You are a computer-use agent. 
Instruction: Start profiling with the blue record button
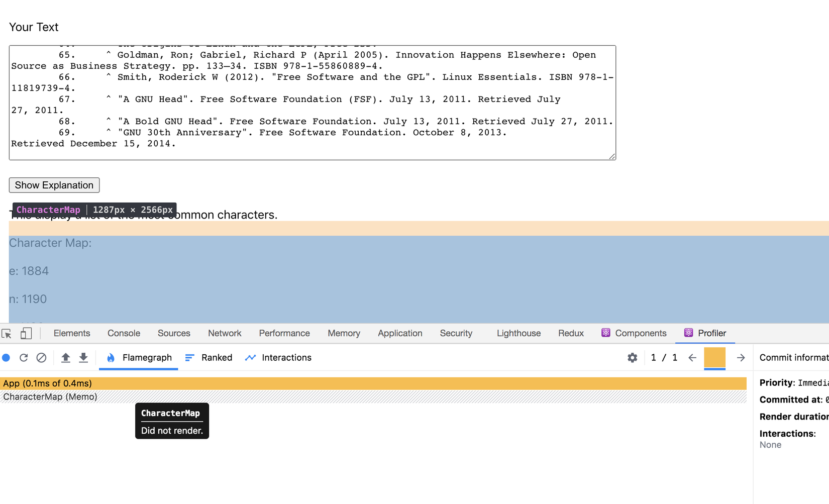click(x=6, y=358)
